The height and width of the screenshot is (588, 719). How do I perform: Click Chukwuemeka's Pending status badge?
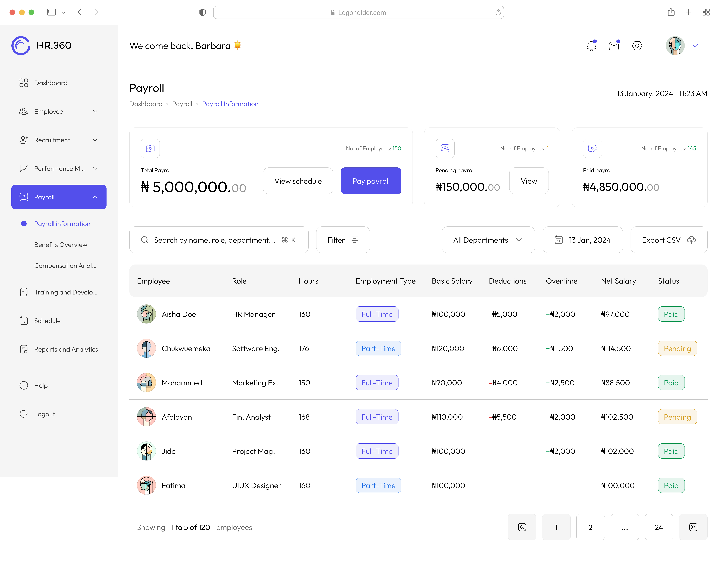(677, 348)
